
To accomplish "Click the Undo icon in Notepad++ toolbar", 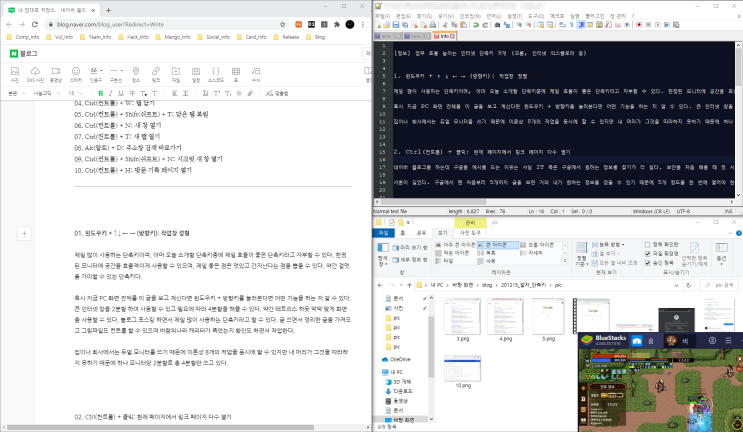I will tap(476, 25).
